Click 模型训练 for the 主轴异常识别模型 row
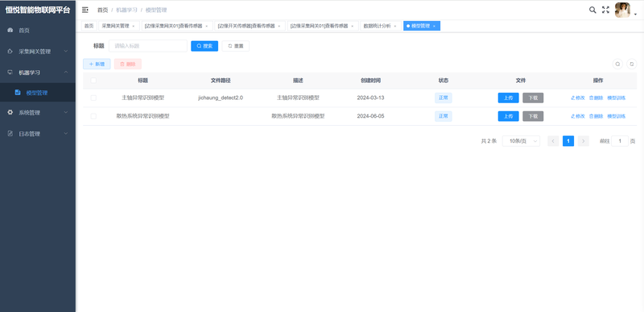Screen dimensions: 644x312 pyautogui.click(x=617, y=98)
